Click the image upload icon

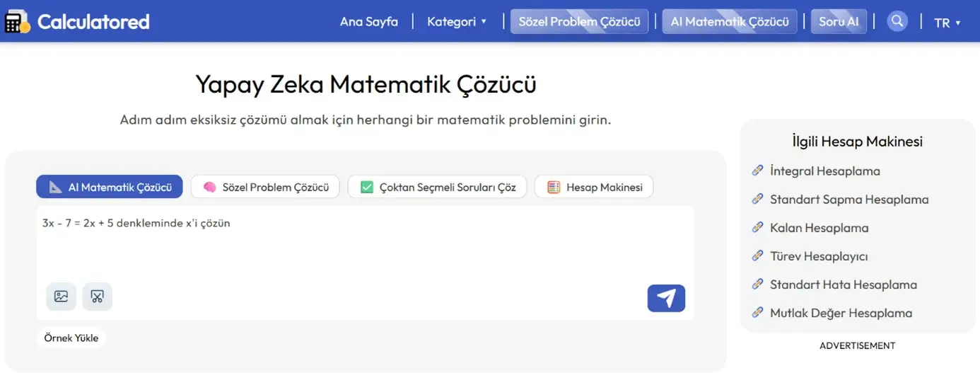point(62,297)
